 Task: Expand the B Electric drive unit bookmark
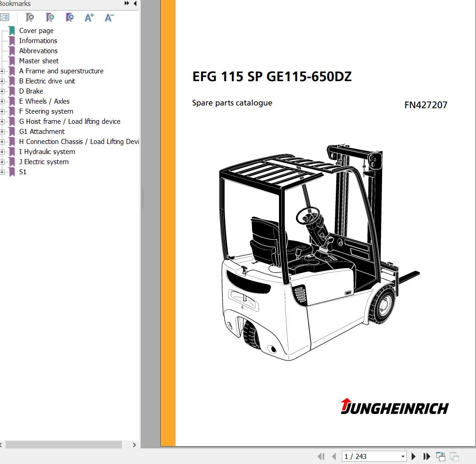click(x=2, y=81)
